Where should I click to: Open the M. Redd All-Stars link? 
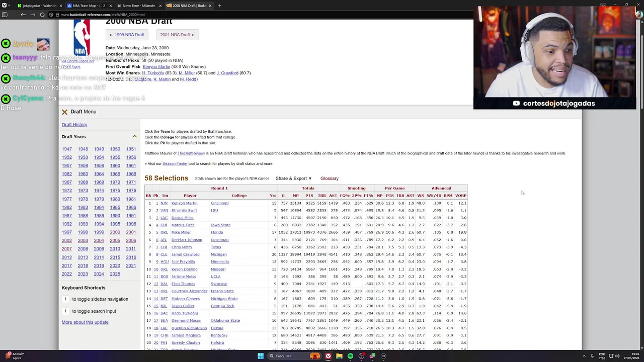[188, 79]
